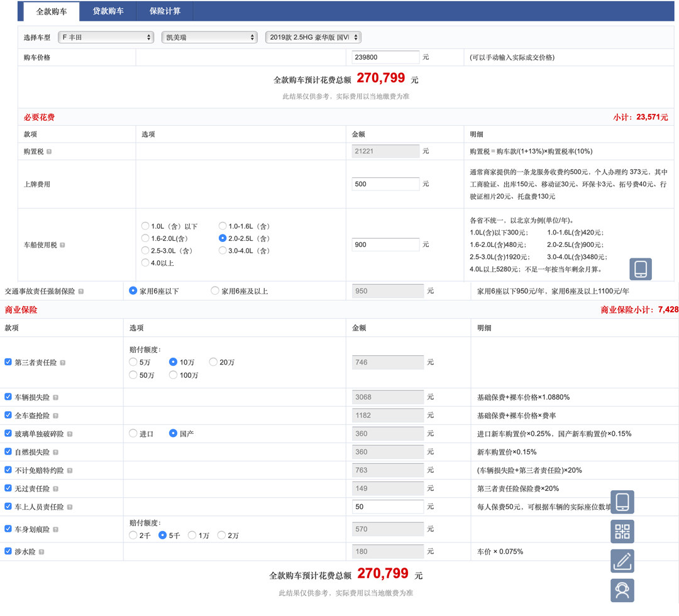Viewport: 679px width, 616px height.
Task: Choose 进口 for glass breakage insurance
Action: pos(133,434)
